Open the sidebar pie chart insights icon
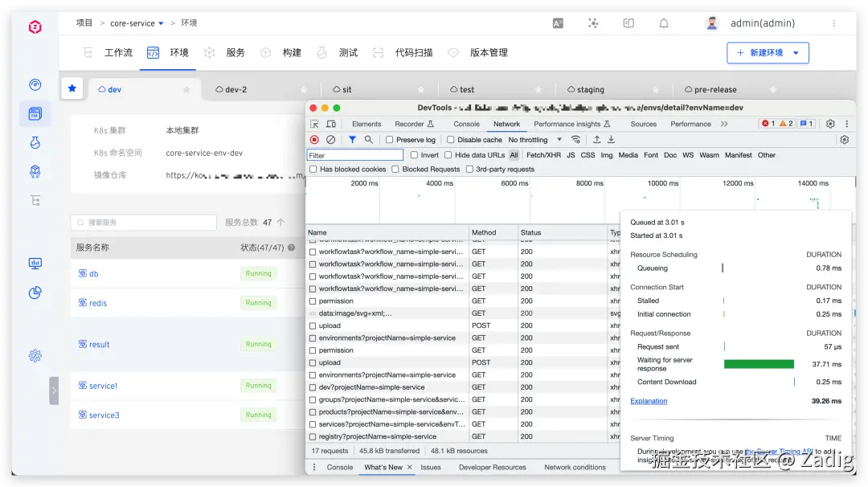 pyautogui.click(x=35, y=293)
